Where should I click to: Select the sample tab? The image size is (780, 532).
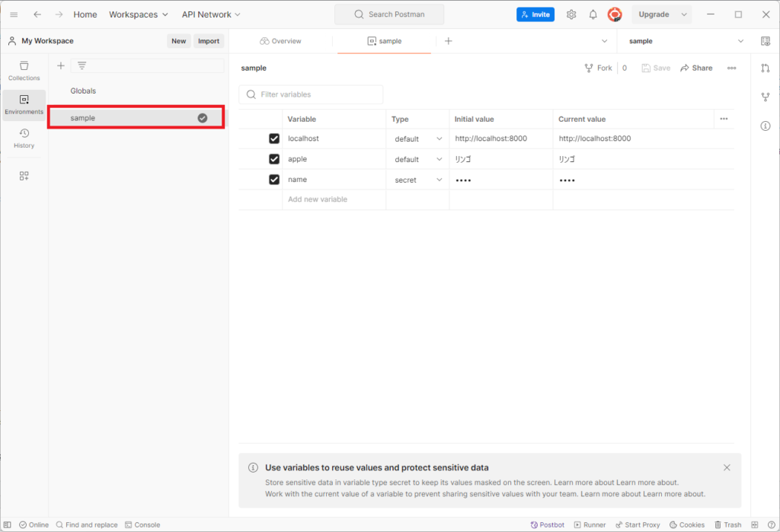384,41
